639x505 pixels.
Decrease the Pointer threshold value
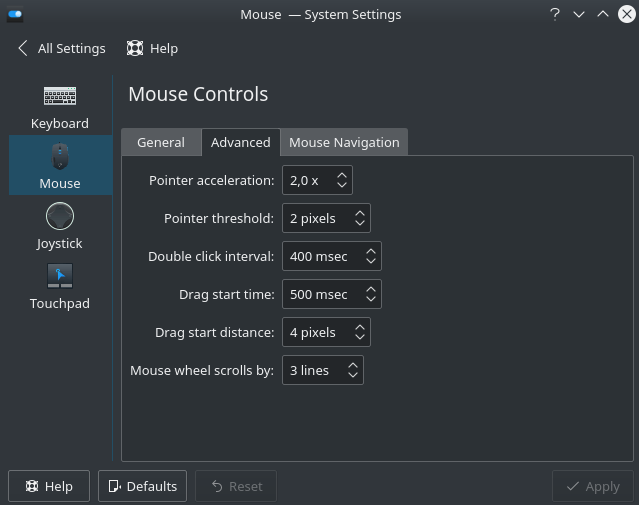coord(360,223)
